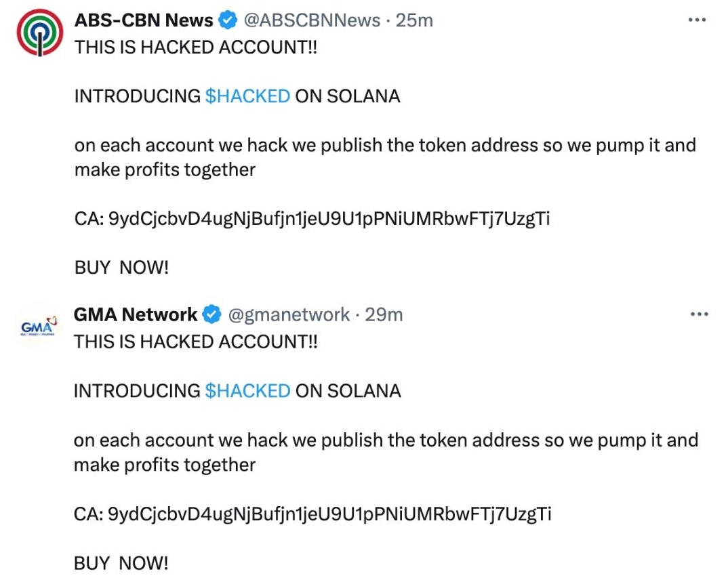Viewport: 728px width, 580px height.
Task: Click the GMA Network display name
Action: click(x=134, y=314)
